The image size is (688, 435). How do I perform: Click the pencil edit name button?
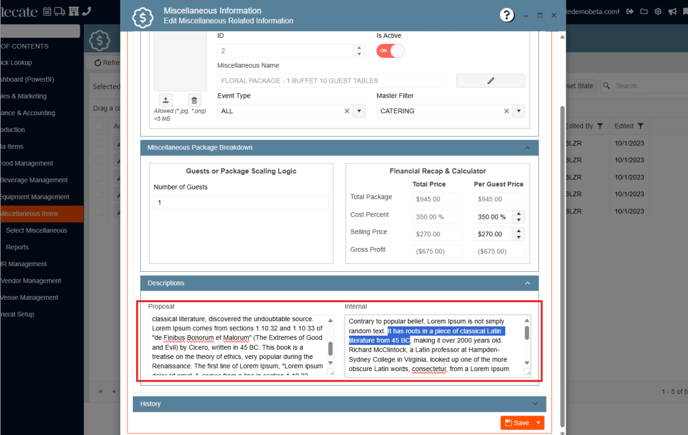click(x=491, y=81)
